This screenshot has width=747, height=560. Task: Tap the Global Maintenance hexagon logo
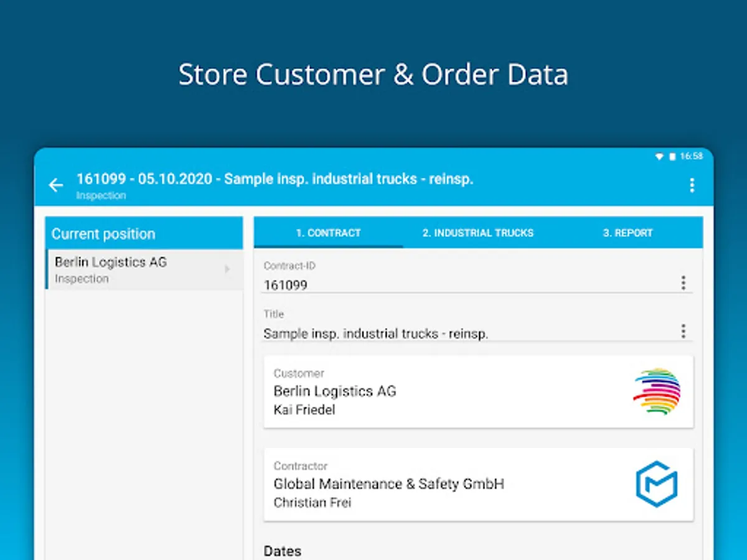click(x=657, y=484)
